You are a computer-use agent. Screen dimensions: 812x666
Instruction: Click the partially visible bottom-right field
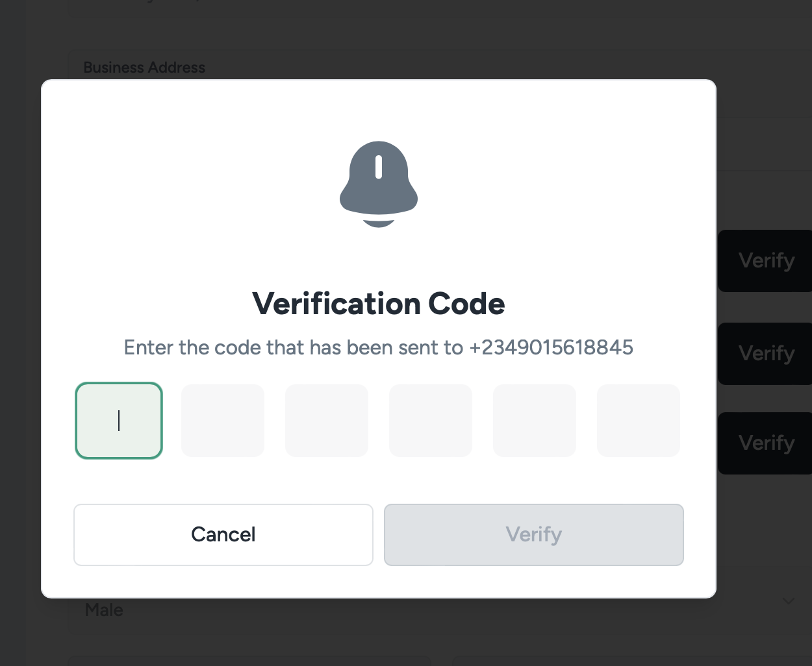click(x=630, y=661)
